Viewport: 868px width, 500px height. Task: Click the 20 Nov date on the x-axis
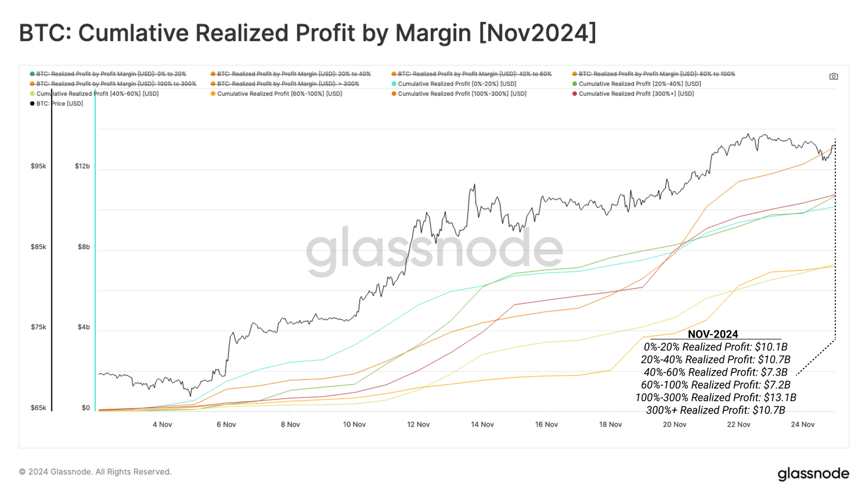tap(674, 425)
